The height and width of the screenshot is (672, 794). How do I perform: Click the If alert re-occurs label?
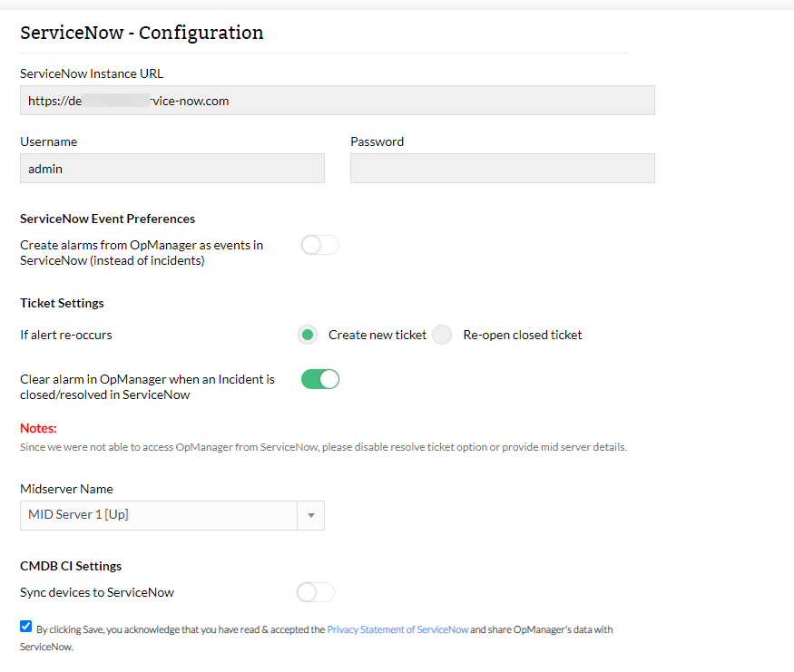click(x=65, y=335)
